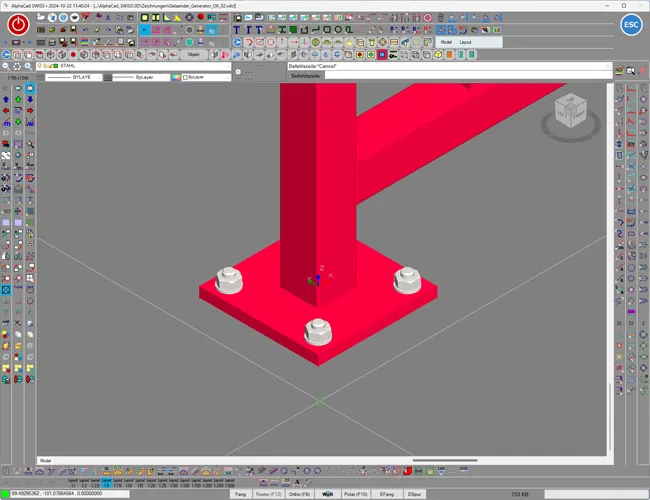Toggle Polar (F10) tracking
Image resolution: width=650 pixels, height=500 pixels.
point(356,494)
